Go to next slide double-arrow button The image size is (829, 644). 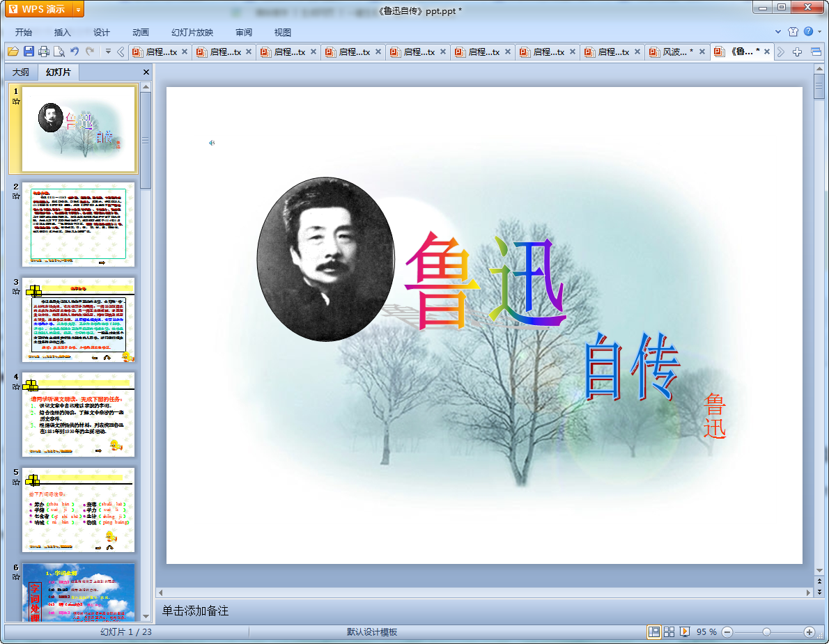pos(819,592)
